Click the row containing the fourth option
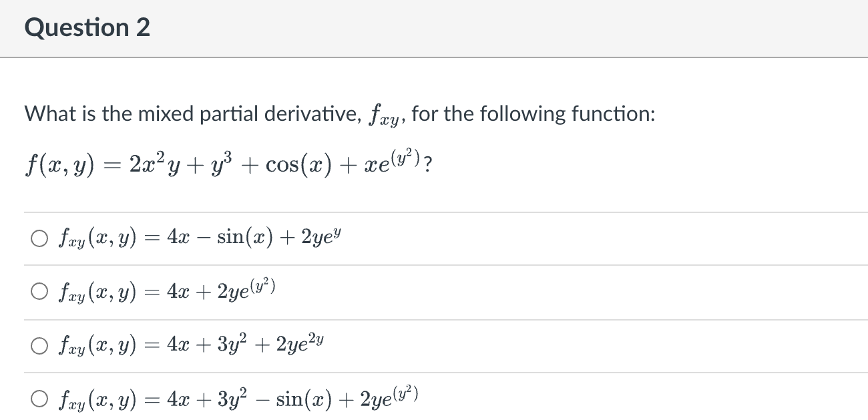Image resolution: width=868 pixels, height=420 pixels. click(267, 397)
